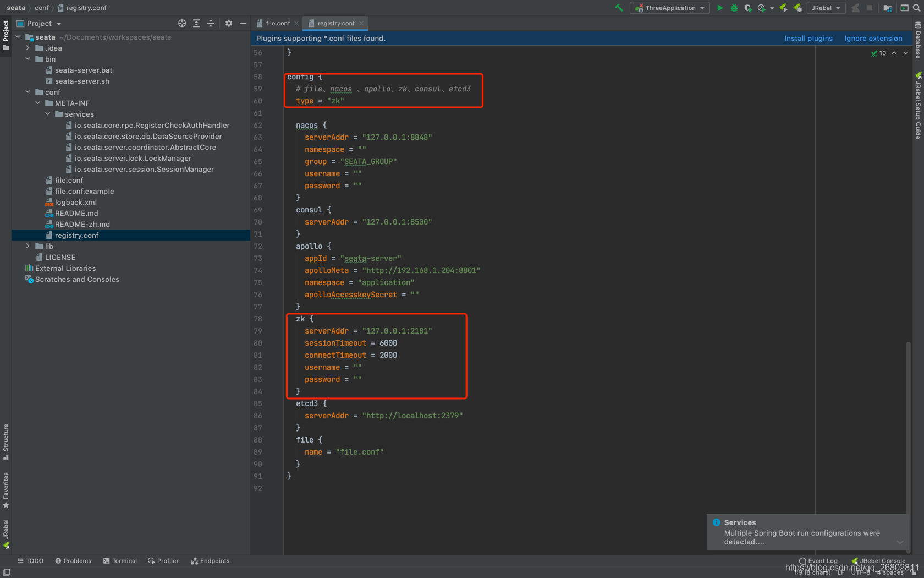Select seata-server.sh in the tree
Image resolution: width=924 pixels, height=578 pixels.
pyautogui.click(x=82, y=81)
